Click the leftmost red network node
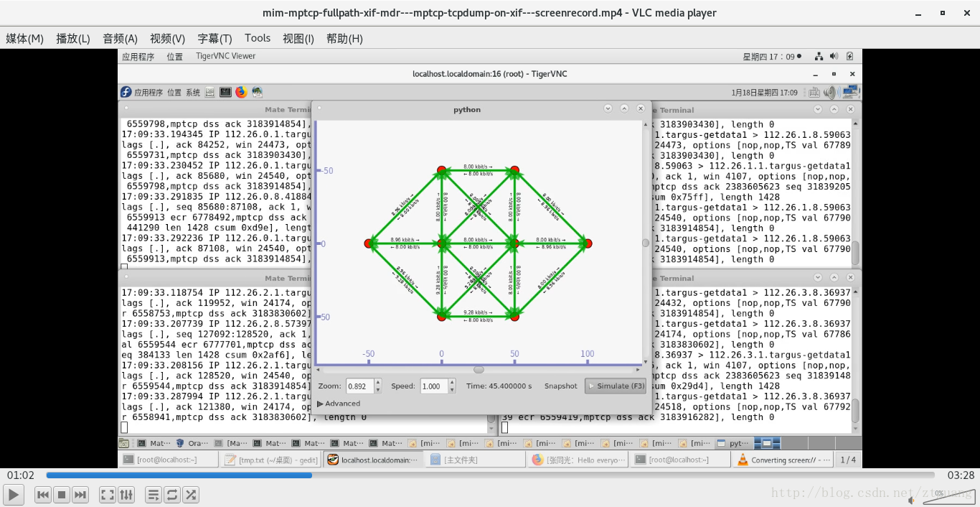This screenshot has height=507, width=980. click(x=369, y=243)
